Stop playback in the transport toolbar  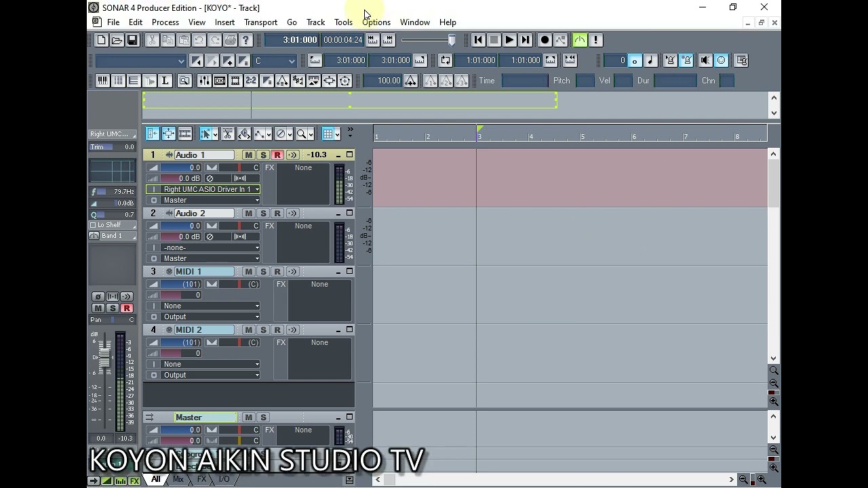pyautogui.click(x=494, y=40)
